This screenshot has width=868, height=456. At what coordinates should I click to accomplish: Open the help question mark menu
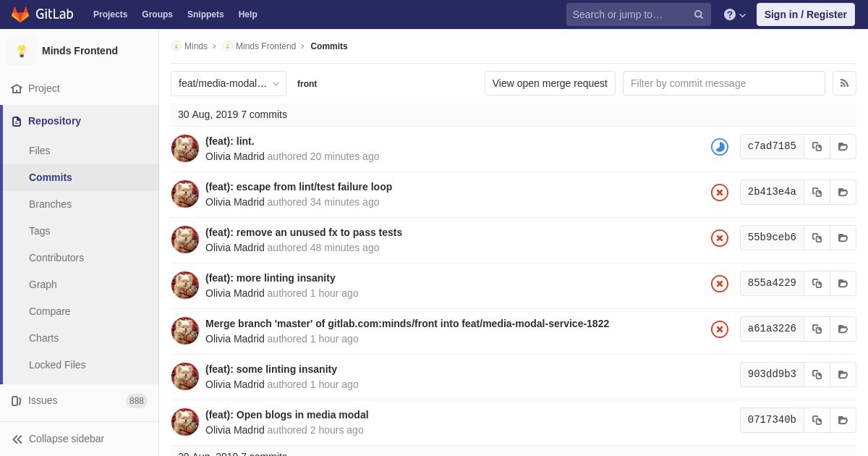(734, 14)
